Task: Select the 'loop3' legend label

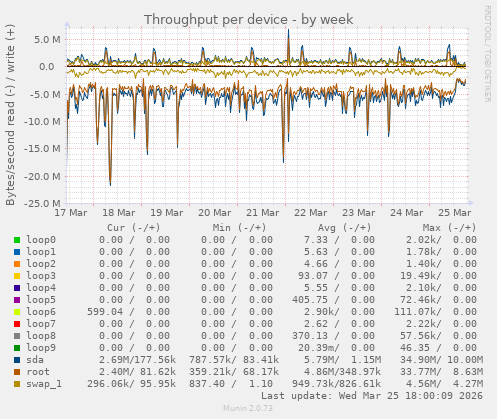Action: tap(41, 276)
